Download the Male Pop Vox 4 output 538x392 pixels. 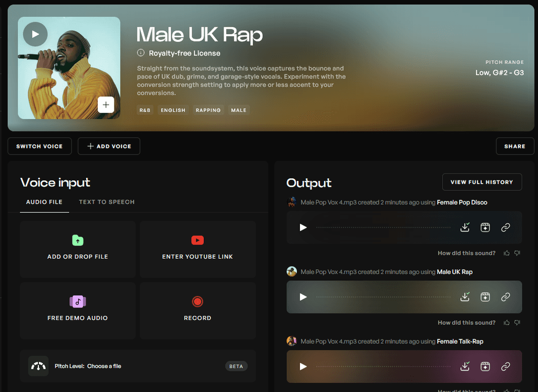coord(465,227)
